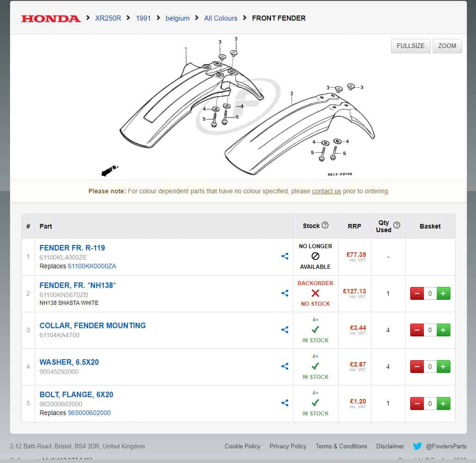Image resolution: width=476 pixels, height=463 pixels.
Task: Click part number 61100KN5670ZB text
Action: click(x=64, y=295)
